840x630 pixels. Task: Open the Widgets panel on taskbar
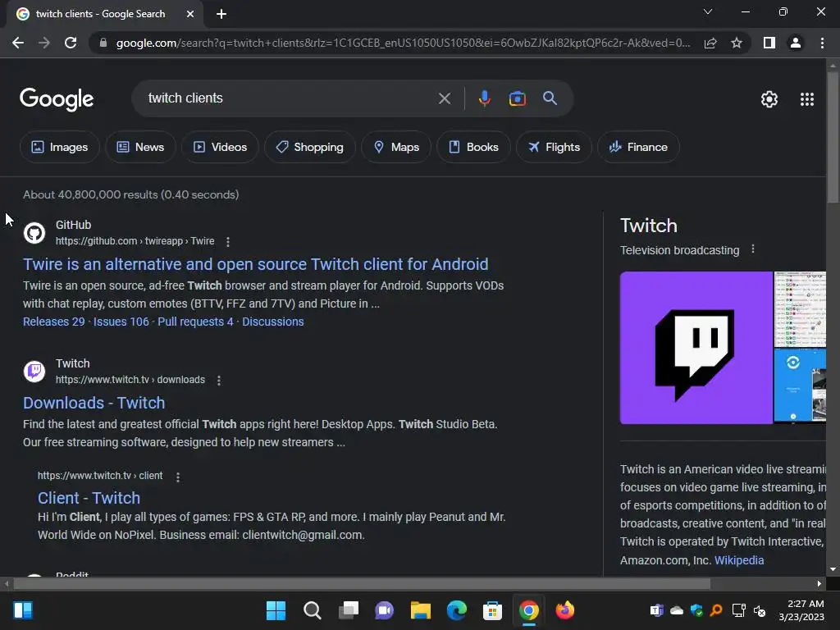23,610
